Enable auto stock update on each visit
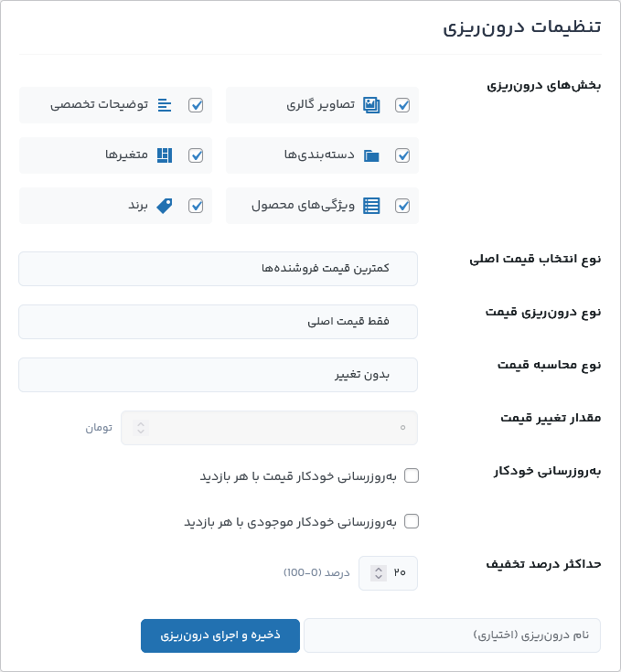The height and width of the screenshot is (672, 621). [x=412, y=521]
